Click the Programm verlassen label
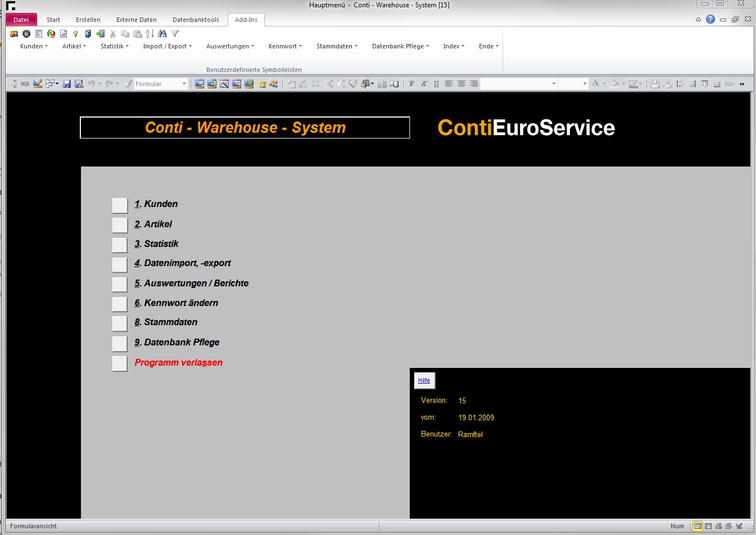 (179, 363)
